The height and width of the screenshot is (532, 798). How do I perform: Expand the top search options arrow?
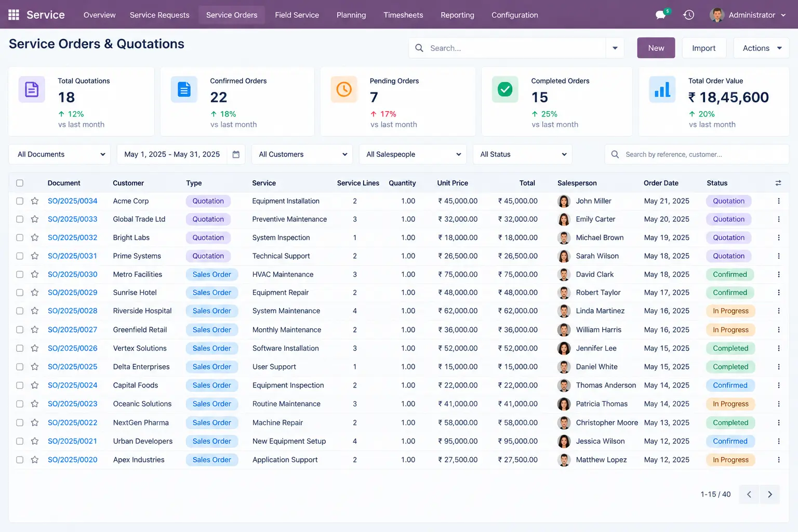point(615,48)
